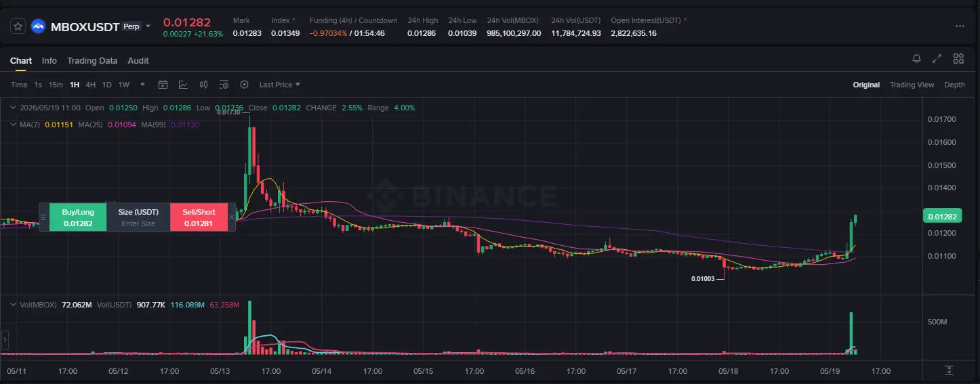Click MA(25) value 0.01094

tap(122, 125)
